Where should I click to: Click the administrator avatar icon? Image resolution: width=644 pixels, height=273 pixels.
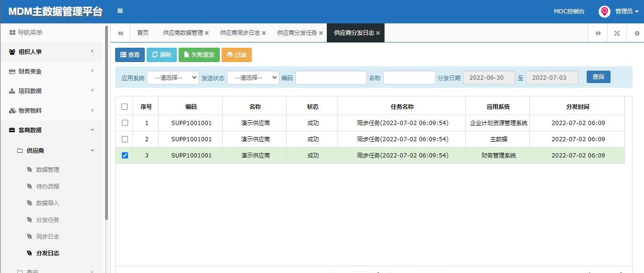tap(604, 11)
